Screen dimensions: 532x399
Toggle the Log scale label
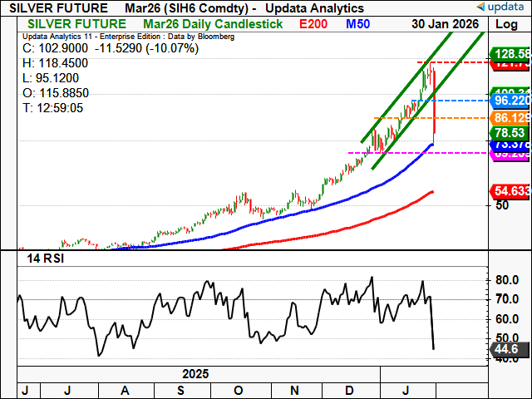[506, 24]
